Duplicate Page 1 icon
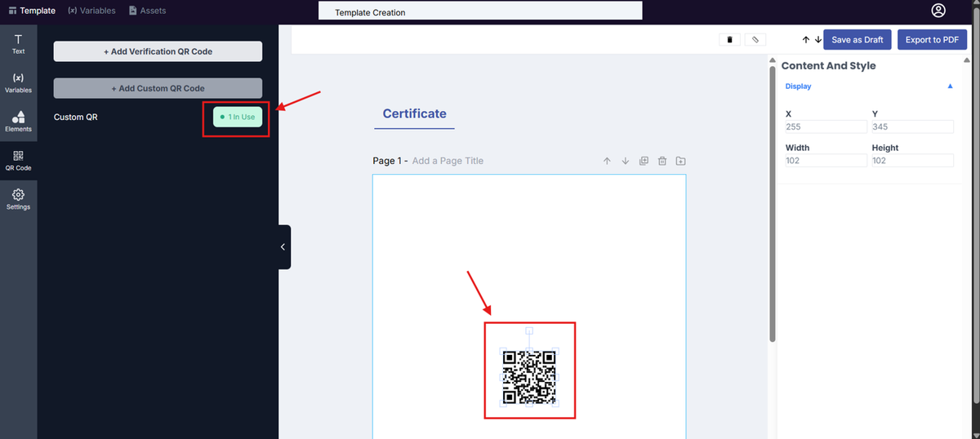 644,161
